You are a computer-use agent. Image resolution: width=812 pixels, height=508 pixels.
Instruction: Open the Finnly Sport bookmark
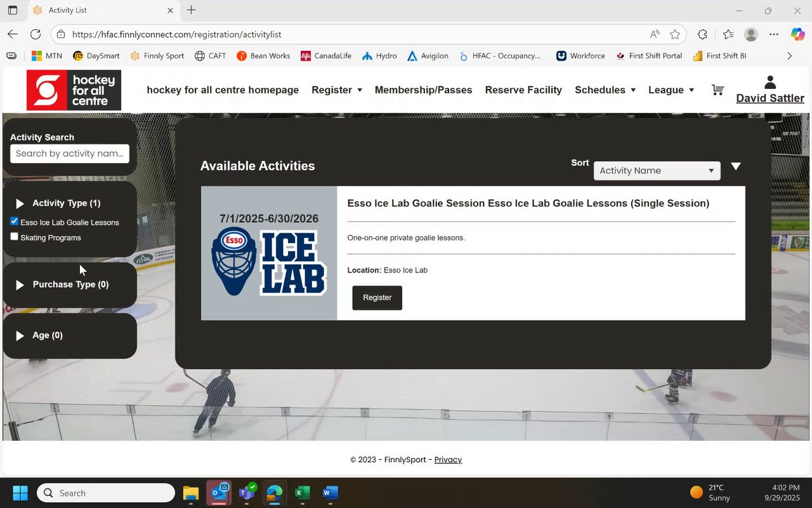(157, 56)
